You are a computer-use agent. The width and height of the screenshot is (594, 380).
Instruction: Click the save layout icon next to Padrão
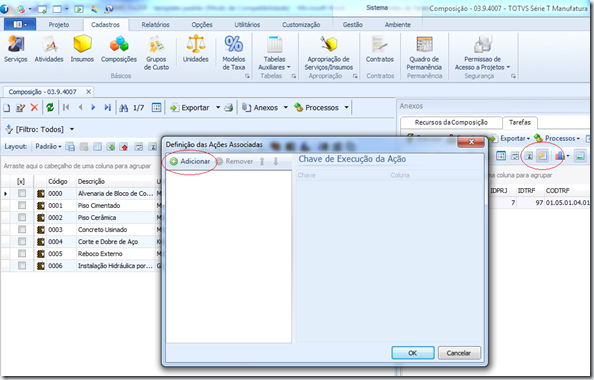[x=70, y=147]
